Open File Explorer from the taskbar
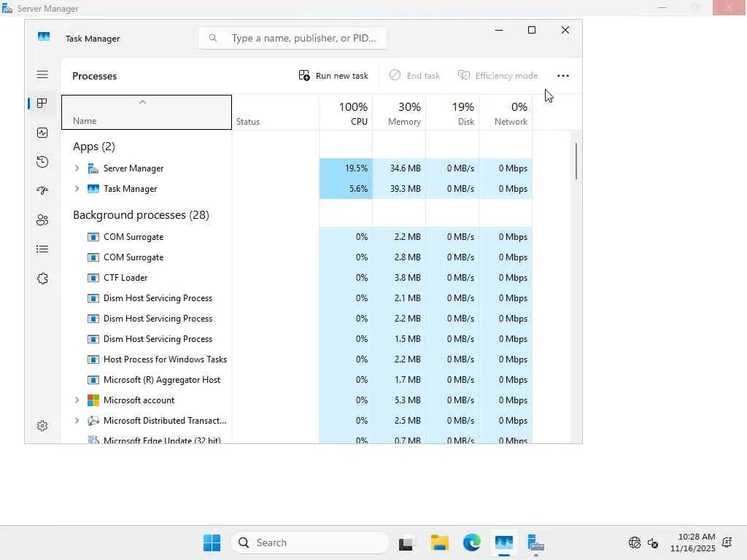This screenshot has height=560, width=747. (439, 542)
